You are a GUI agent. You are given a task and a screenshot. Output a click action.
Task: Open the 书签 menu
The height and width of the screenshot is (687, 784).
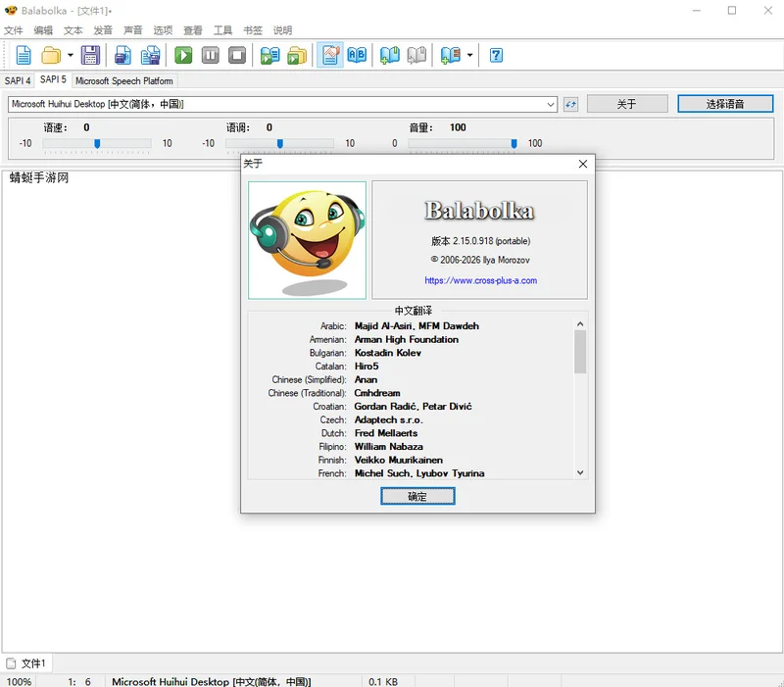click(x=253, y=30)
